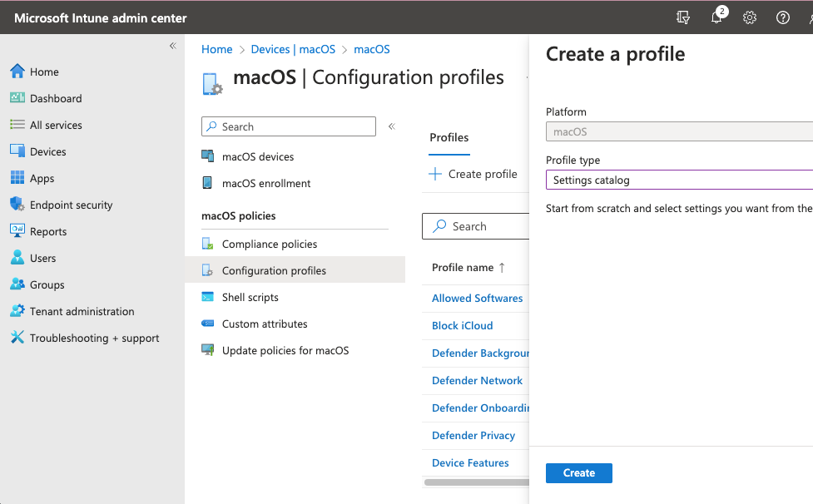
Task: Open the Block iCloud profile
Action: tap(462, 326)
